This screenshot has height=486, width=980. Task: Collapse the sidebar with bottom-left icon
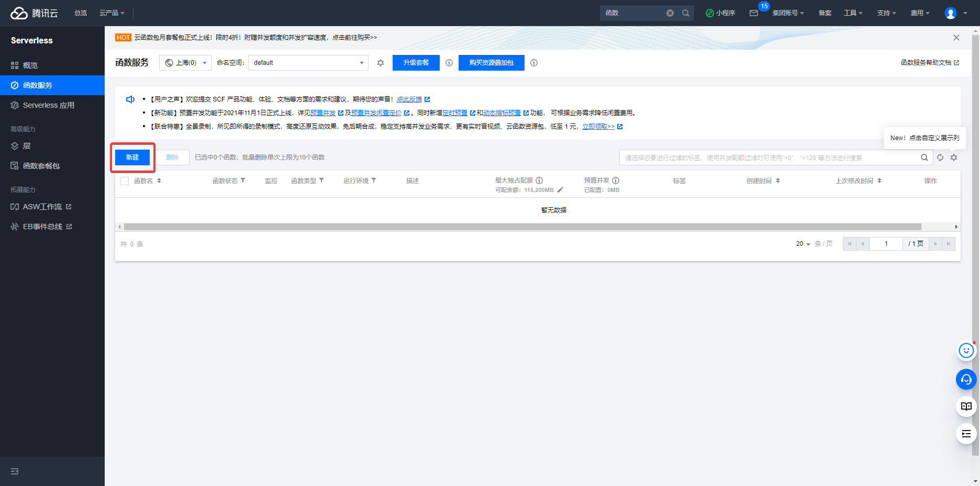pos(15,471)
